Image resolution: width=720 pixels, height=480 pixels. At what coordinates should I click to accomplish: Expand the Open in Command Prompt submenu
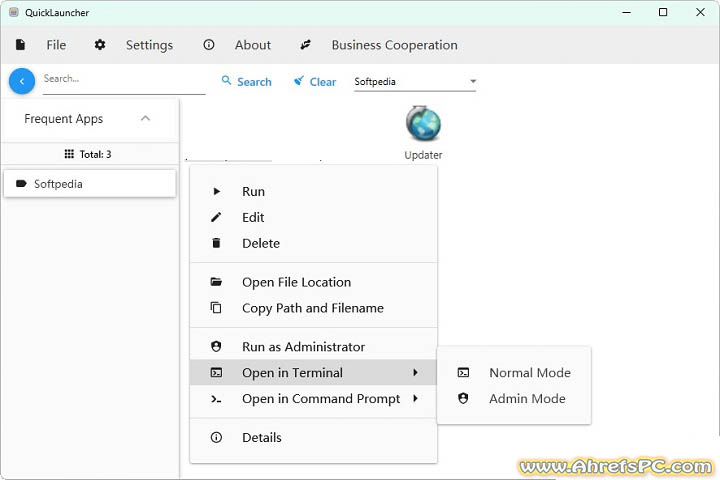click(320, 399)
